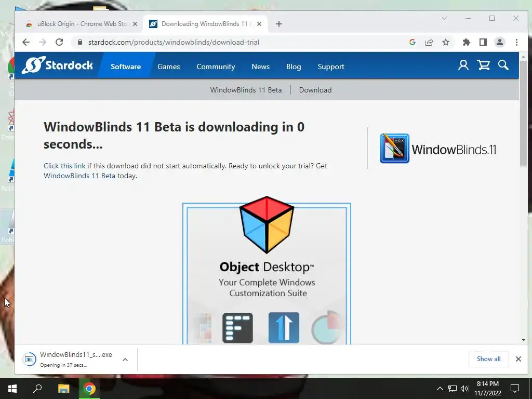Screen dimensions: 532x399
Task: Close the Downloading WindowBlinds tab
Action: 259,24
